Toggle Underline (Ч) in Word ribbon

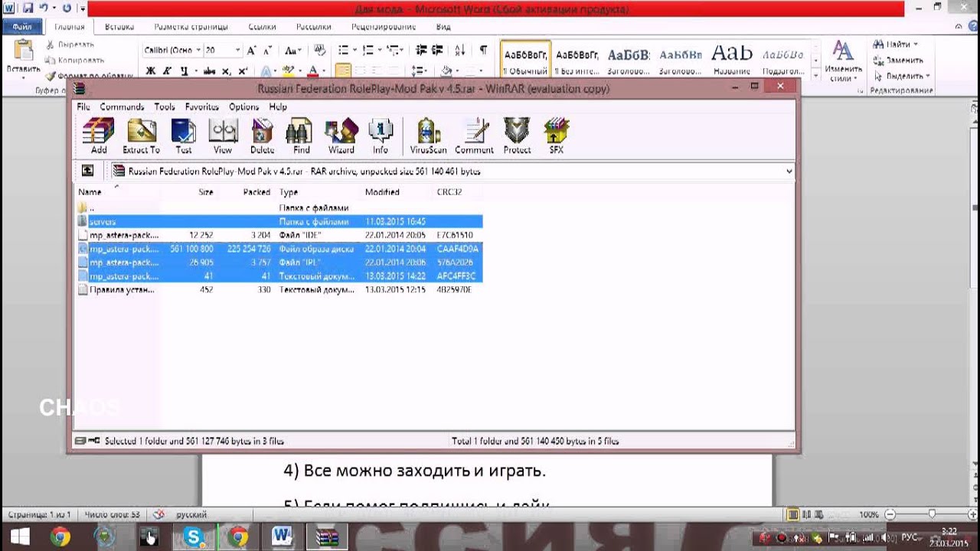pyautogui.click(x=185, y=71)
